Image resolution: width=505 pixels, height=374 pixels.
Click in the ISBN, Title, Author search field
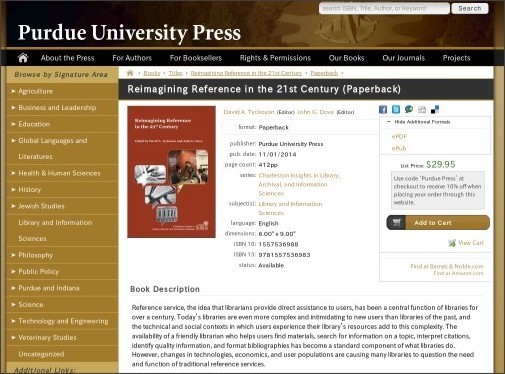click(x=384, y=8)
